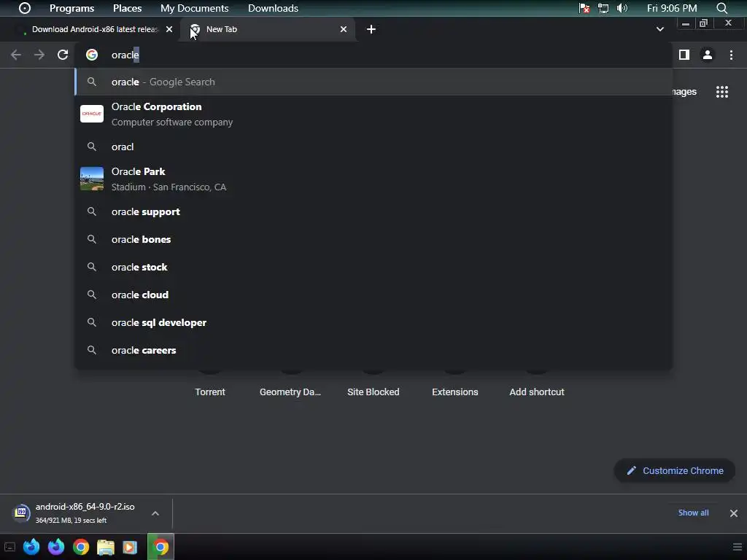Select the oracl suggestion

[x=373, y=147]
